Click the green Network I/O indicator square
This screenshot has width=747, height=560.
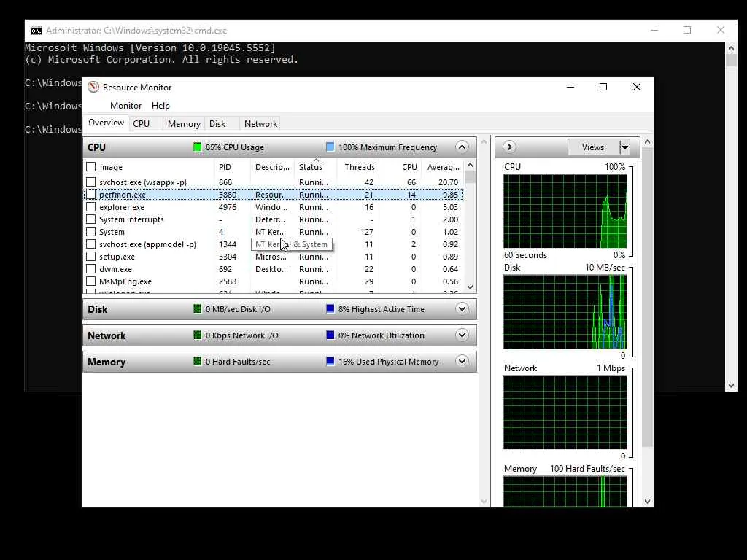coord(197,335)
